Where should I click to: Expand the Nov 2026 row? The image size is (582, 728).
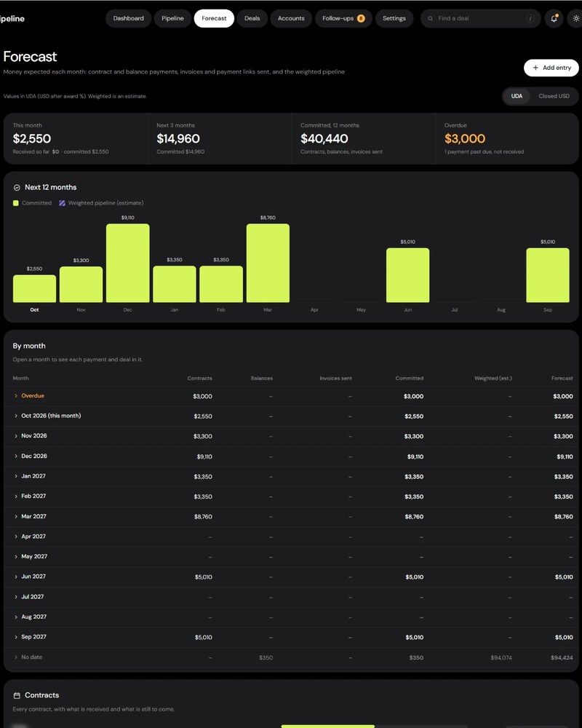click(x=291, y=436)
